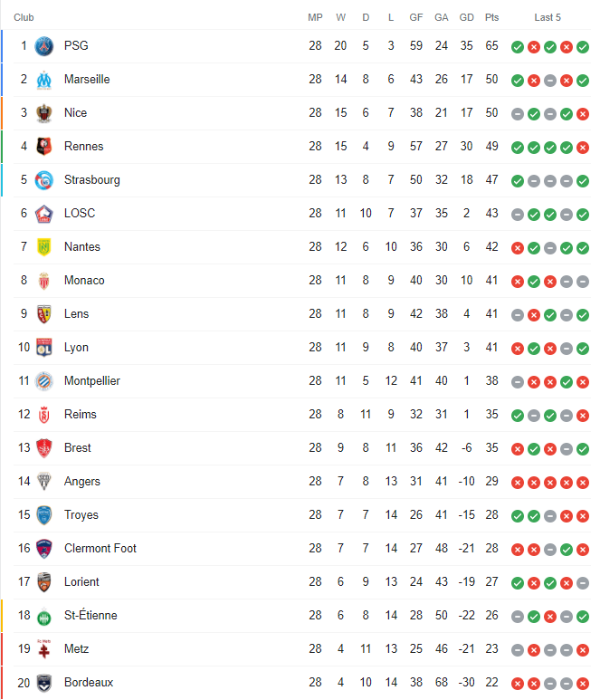The width and height of the screenshot is (600, 700).
Task: Open the Monaco team link
Action: pos(84,281)
